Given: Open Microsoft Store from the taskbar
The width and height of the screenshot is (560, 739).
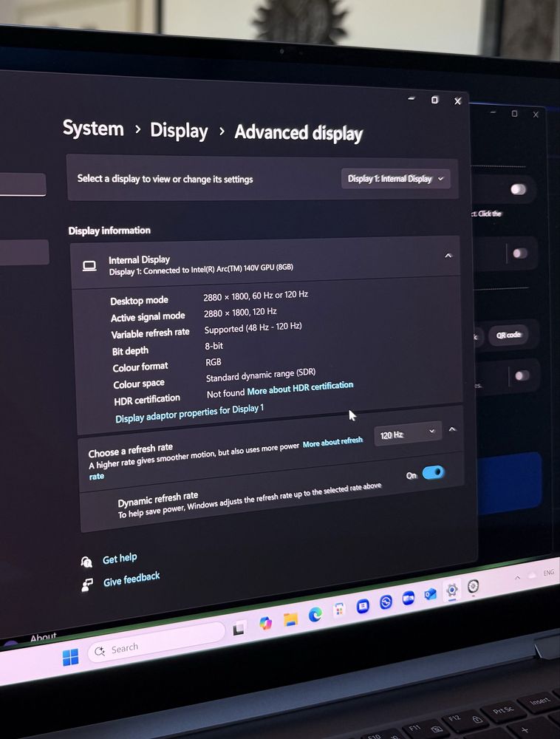Looking at the screenshot, I should (x=339, y=610).
